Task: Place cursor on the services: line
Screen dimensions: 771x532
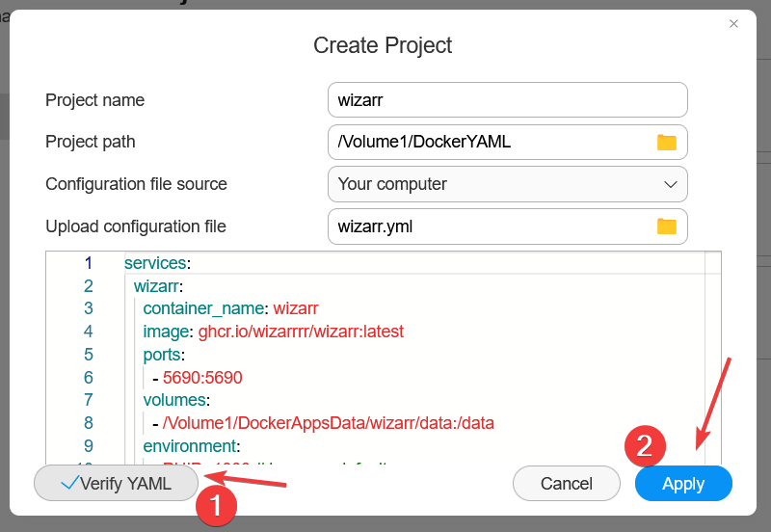Action: point(158,263)
